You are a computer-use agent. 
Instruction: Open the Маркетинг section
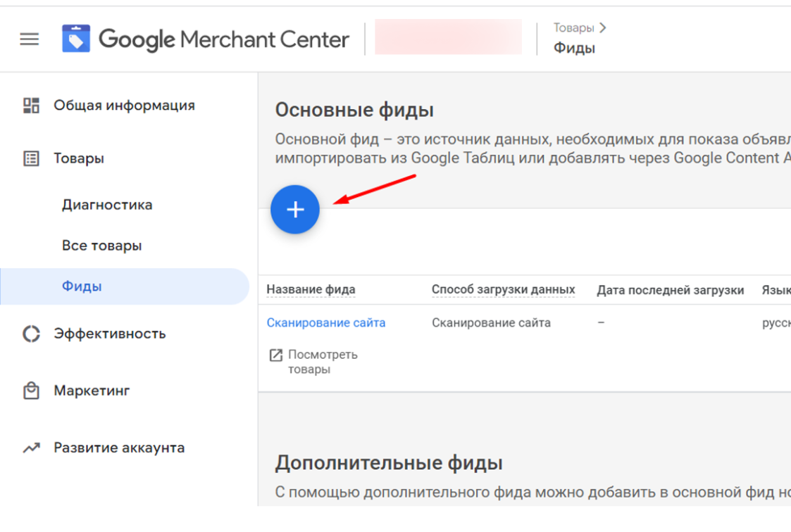coord(92,391)
